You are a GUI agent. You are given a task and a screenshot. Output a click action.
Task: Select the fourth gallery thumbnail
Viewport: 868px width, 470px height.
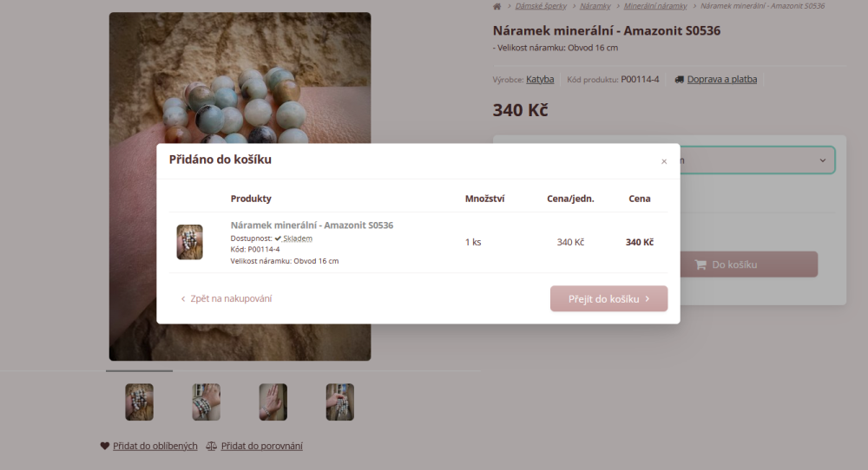[x=340, y=402]
